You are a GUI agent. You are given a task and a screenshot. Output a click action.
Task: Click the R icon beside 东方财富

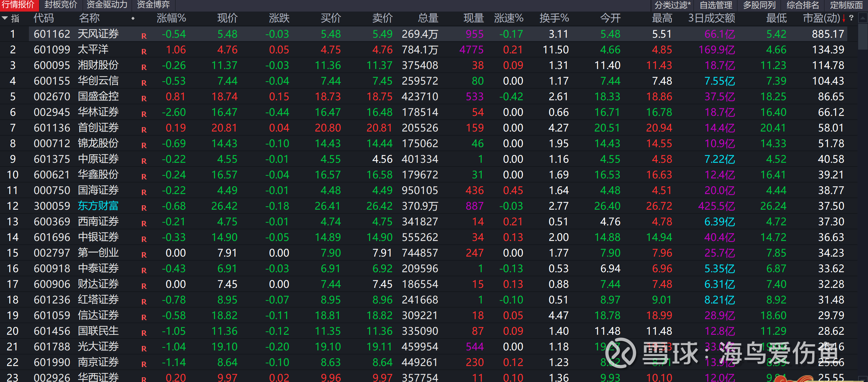tap(144, 208)
